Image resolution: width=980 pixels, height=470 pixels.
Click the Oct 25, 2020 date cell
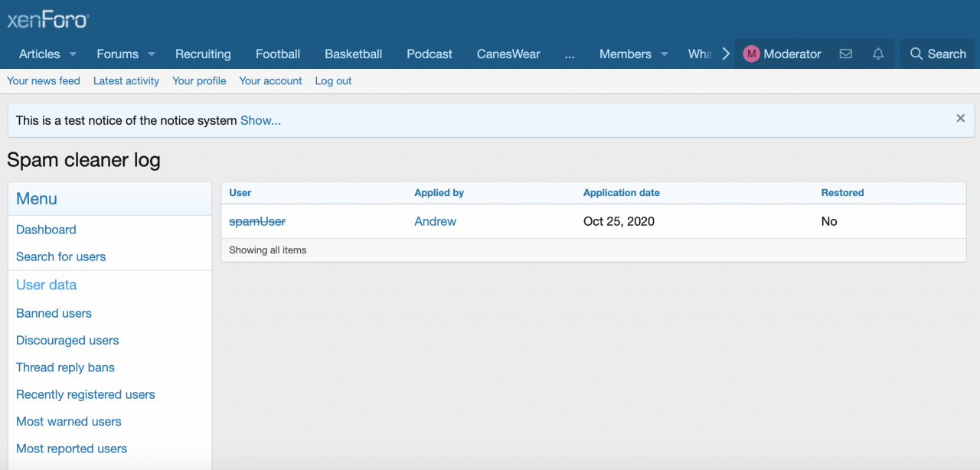[619, 221]
